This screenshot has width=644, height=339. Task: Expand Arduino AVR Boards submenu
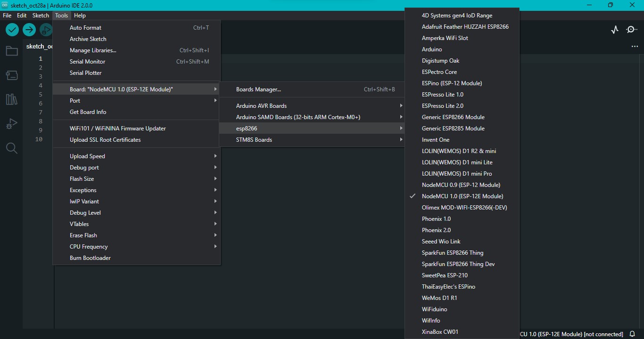click(x=312, y=106)
